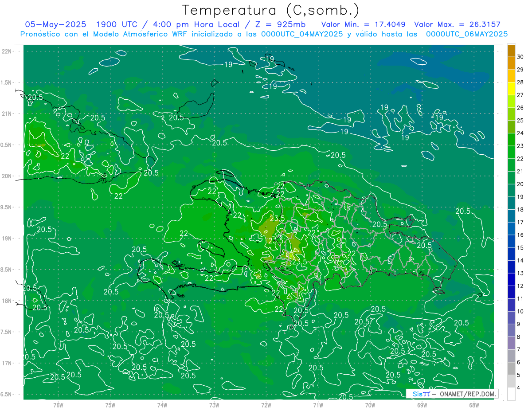532x411 pixels.
Task: Click the '17' color scale value
Action: pos(520,222)
